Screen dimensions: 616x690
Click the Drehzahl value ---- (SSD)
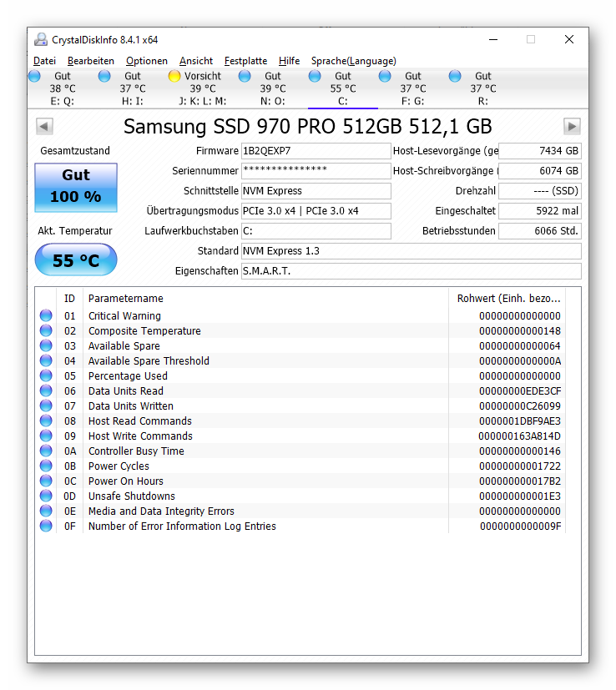point(540,191)
